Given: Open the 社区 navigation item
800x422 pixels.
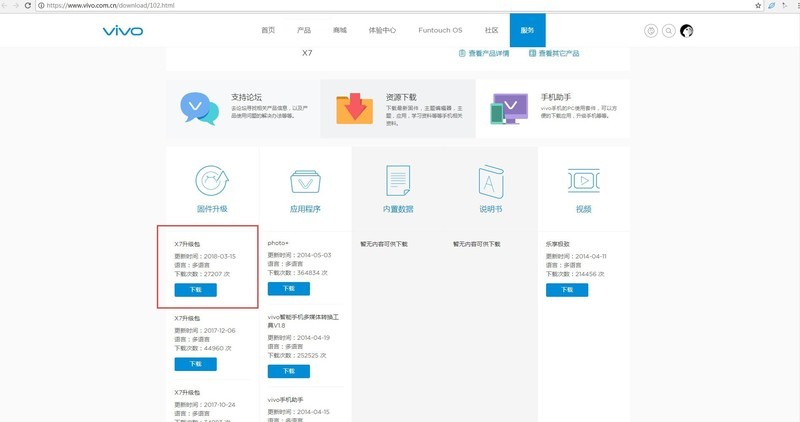Looking at the screenshot, I should tap(491, 30).
